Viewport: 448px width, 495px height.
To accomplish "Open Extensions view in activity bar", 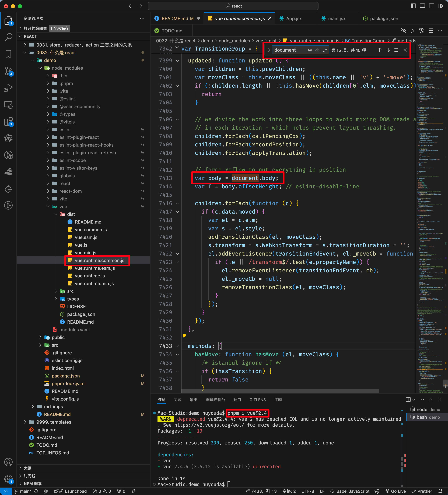I will click(x=8, y=122).
